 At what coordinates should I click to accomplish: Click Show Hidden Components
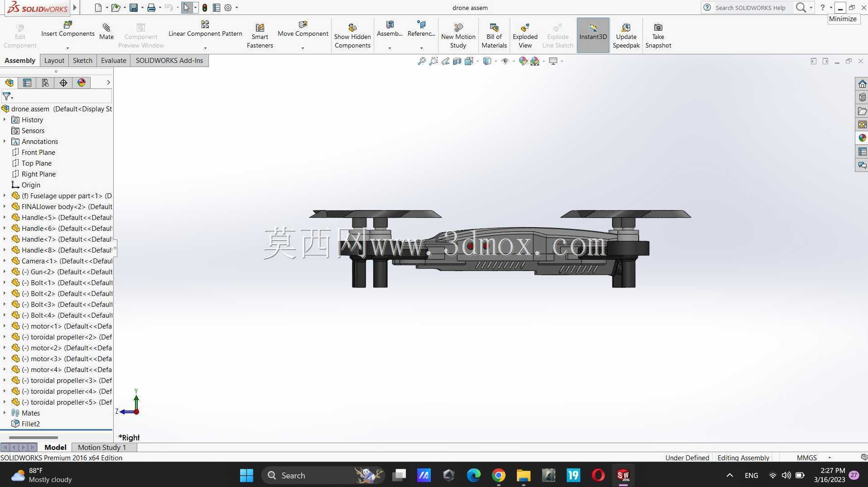(x=352, y=36)
